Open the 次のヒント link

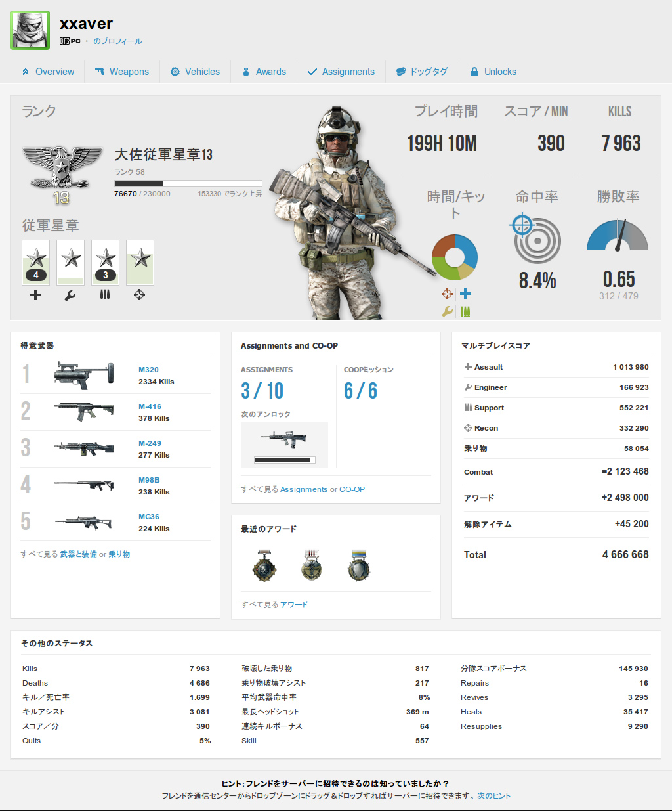(x=493, y=795)
